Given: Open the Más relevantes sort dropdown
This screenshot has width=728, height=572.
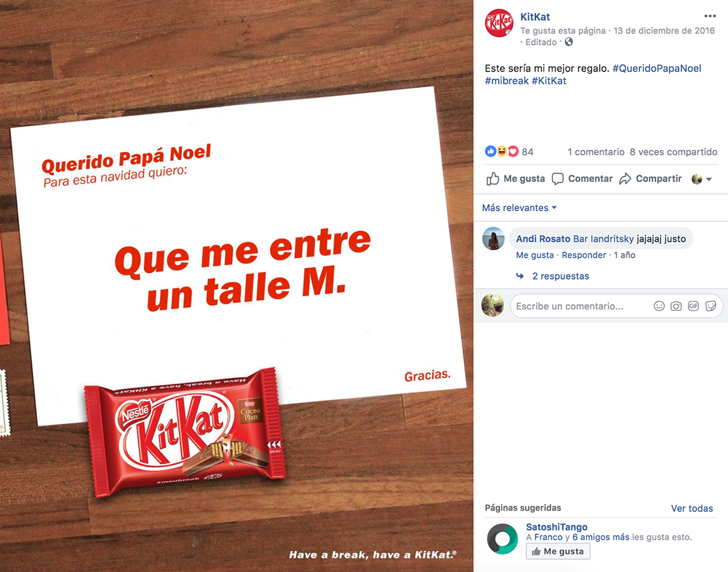Looking at the screenshot, I should pyautogui.click(x=519, y=208).
